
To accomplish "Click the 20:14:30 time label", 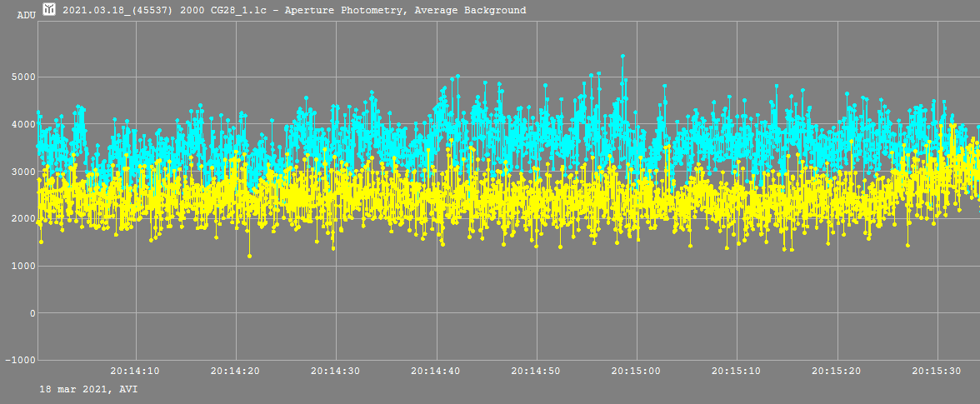I will coord(336,371).
